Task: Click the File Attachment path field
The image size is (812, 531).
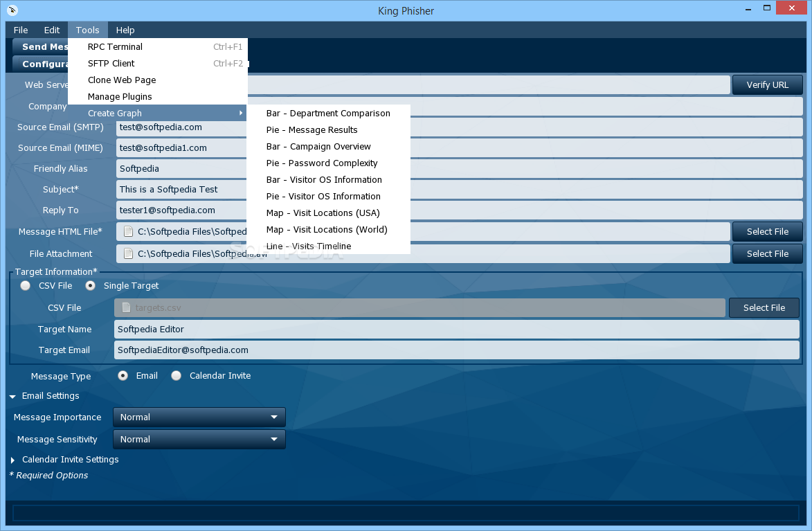Action: click(x=423, y=253)
